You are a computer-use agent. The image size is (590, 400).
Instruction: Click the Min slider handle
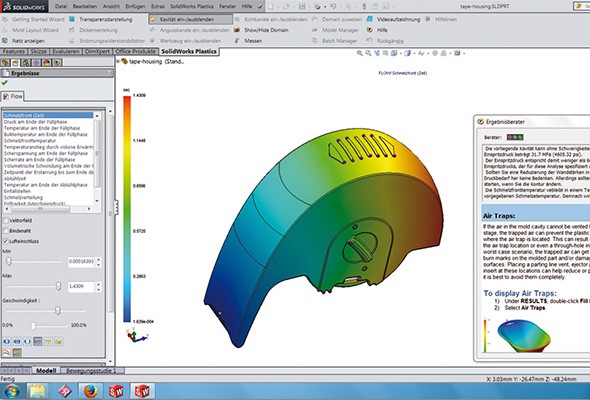coord(9,261)
